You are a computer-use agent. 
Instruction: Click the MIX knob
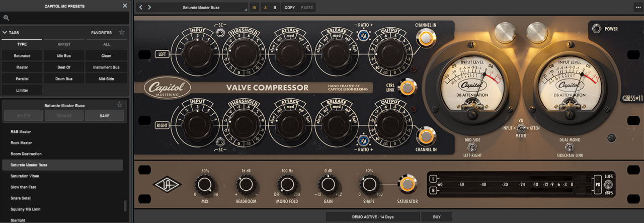[205, 185]
